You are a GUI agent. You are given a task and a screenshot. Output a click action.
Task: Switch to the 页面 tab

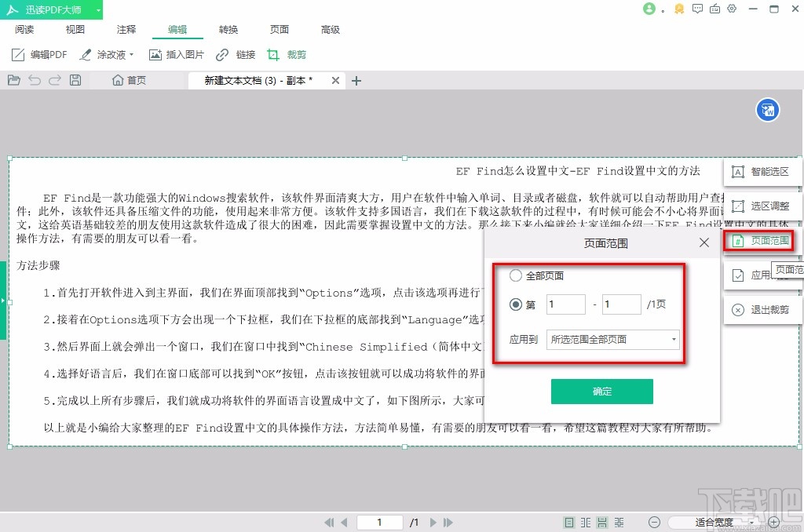(280, 30)
